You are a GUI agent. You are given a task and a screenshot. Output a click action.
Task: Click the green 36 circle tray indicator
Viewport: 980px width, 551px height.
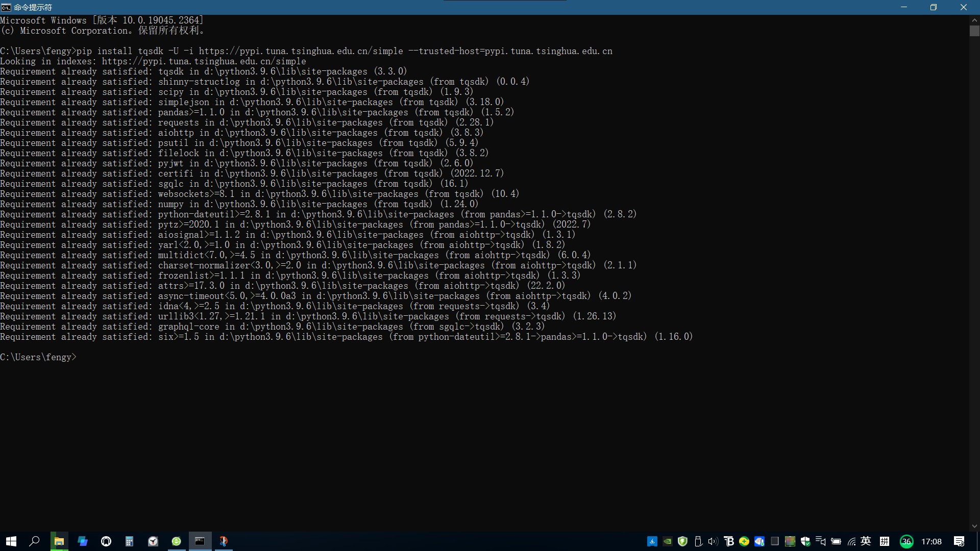(x=906, y=542)
